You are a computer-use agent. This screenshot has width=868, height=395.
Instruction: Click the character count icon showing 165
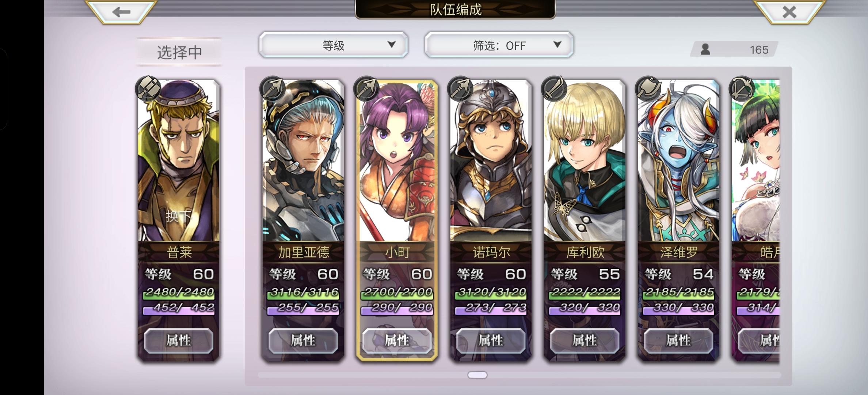pyautogui.click(x=705, y=49)
